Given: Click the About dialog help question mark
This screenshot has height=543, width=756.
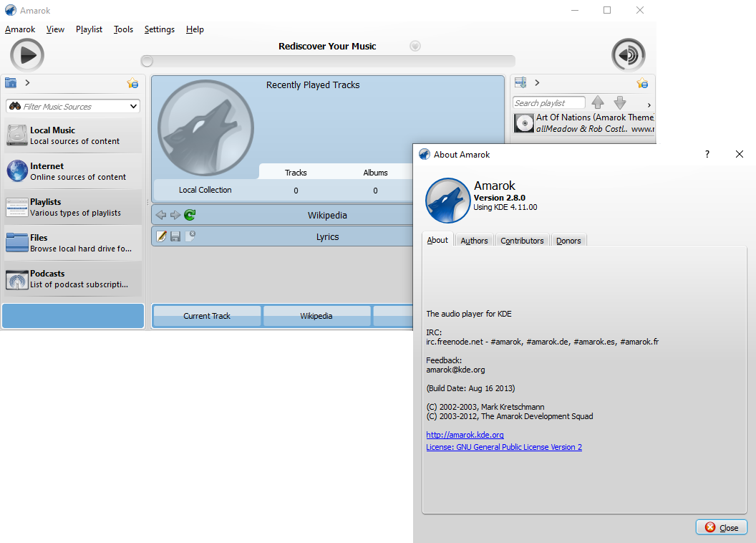Looking at the screenshot, I should coord(707,154).
